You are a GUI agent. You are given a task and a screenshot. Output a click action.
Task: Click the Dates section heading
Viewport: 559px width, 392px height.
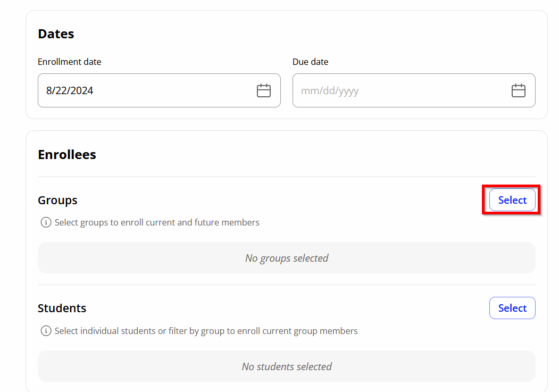click(x=56, y=34)
